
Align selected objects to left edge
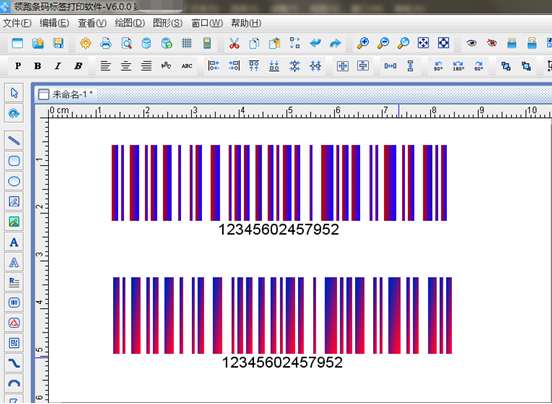click(214, 66)
